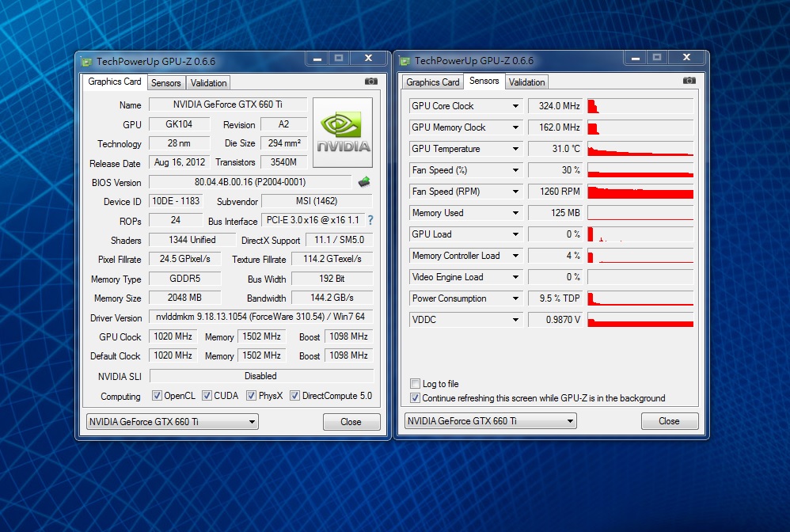Open the GPU Core Clock sensor dropdown
The image size is (790, 532).
pos(515,106)
